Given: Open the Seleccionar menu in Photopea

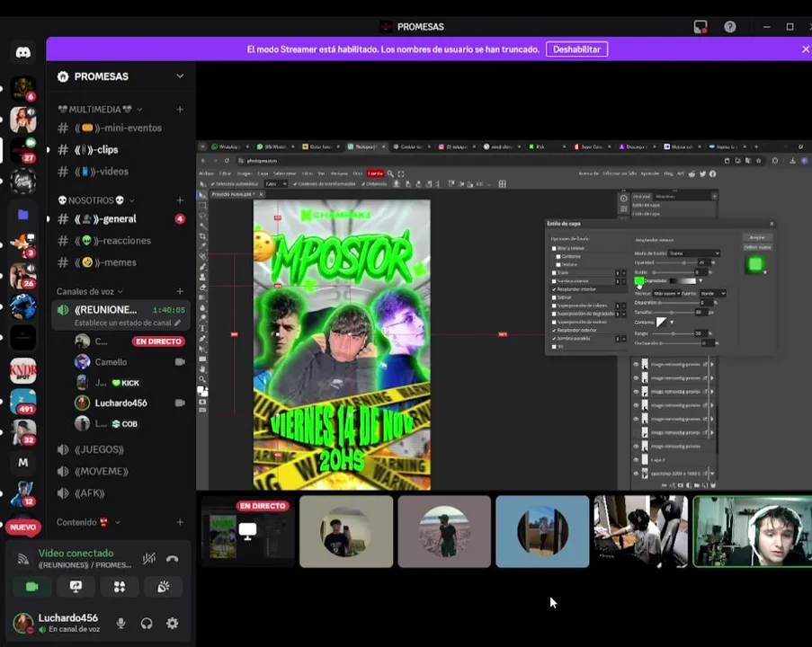Looking at the screenshot, I should [x=284, y=173].
